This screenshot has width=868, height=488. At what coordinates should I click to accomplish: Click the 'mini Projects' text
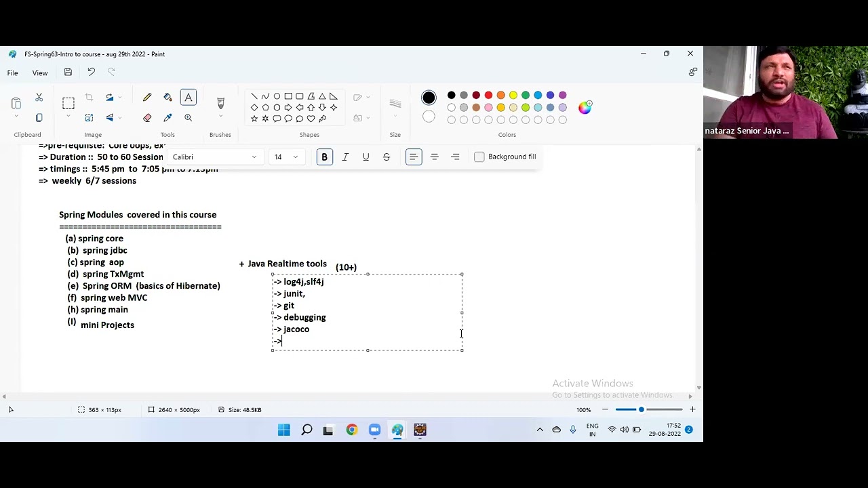click(107, 325)
